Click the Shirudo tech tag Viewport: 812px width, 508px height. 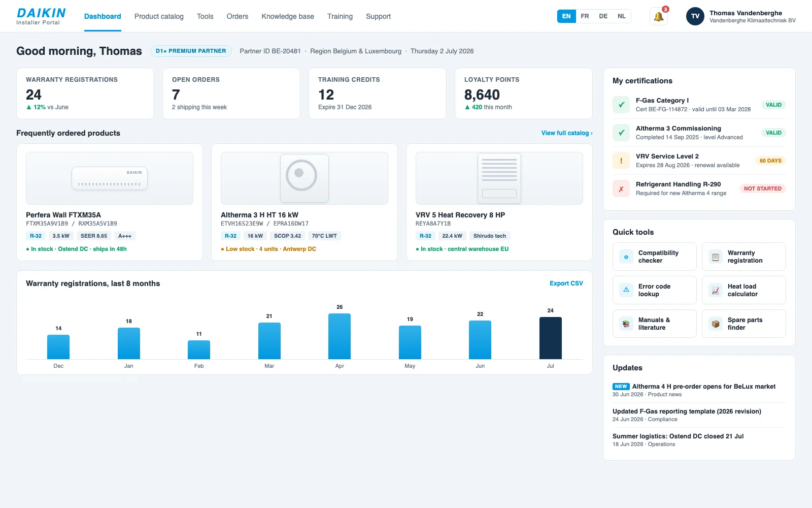[490, 236]
